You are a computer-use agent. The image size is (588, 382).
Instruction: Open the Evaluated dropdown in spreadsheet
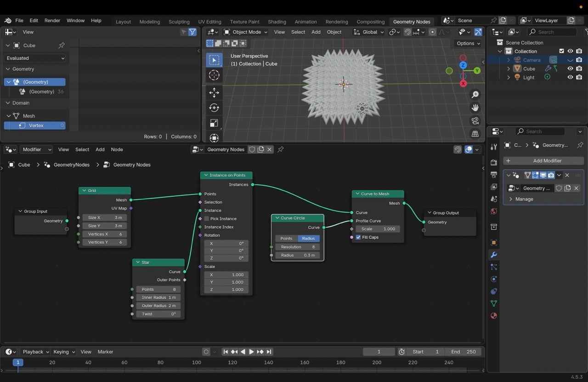[35, 58]
